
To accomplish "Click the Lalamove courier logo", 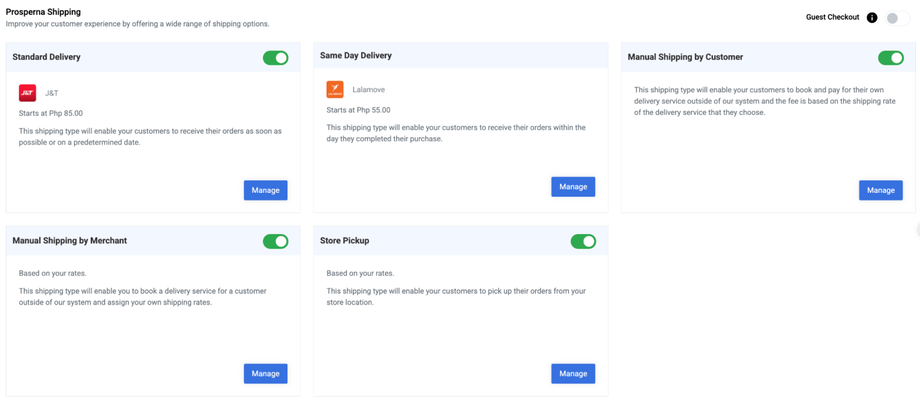I will 335,90.
